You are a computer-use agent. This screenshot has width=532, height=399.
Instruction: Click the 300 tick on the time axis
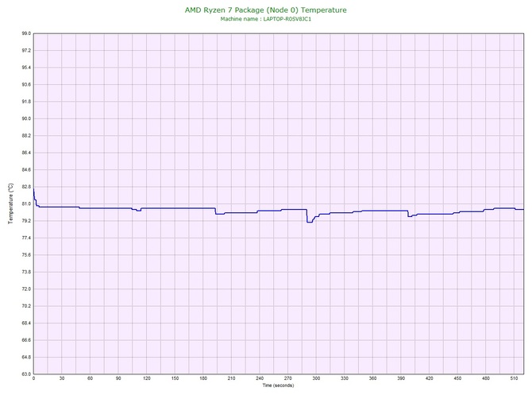pyautogui.click(x=316, y=378)
